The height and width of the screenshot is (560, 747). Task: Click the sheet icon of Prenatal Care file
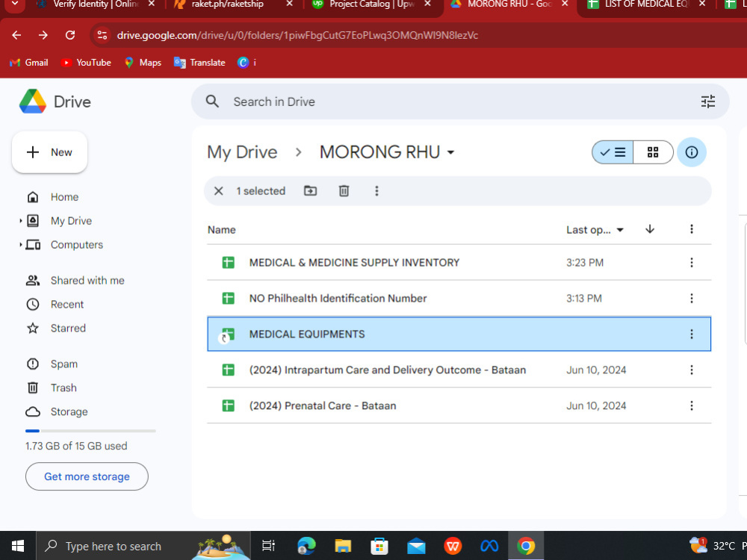coord(228,405)
